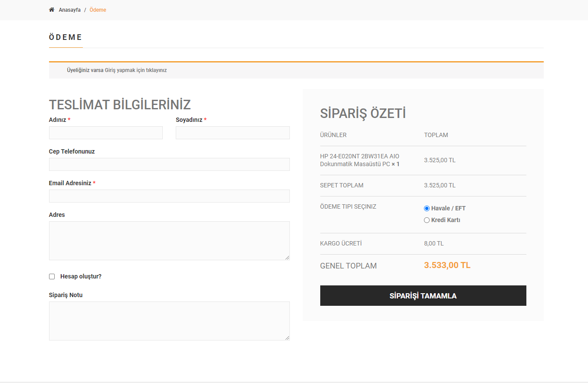Click the Ödeme breadcrumb item
588x383 pixels.
pyautogui.click(x=98, y=10)
